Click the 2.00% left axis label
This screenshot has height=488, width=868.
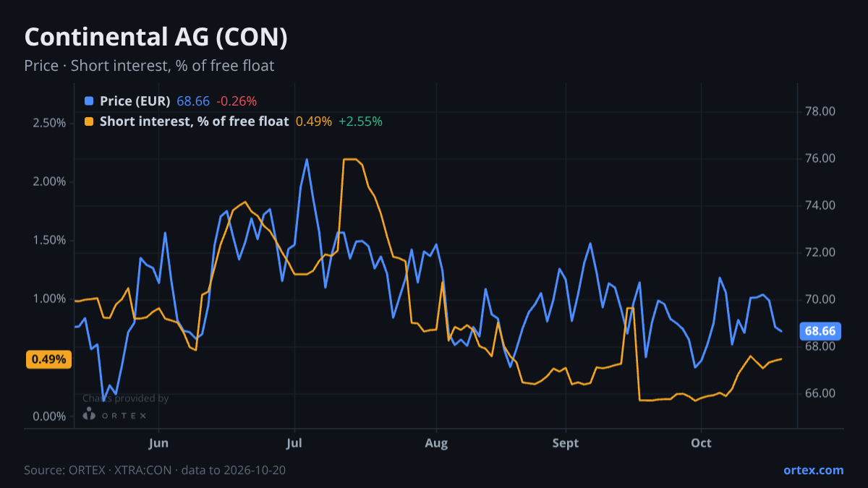tap(49, 181)
